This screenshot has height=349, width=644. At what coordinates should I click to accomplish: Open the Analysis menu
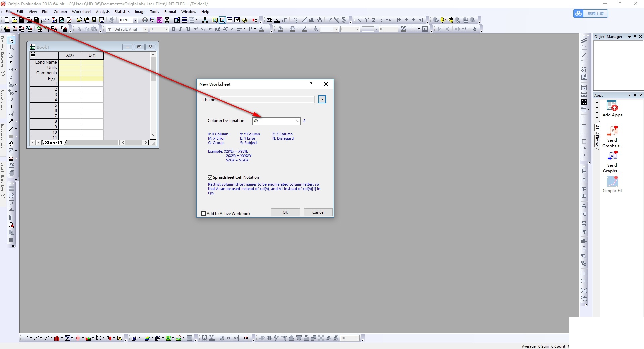click(103, 12)
